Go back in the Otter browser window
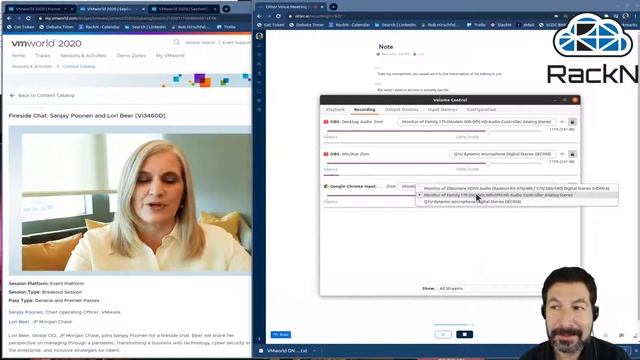The image size is (640, 360). click(260, 16)
